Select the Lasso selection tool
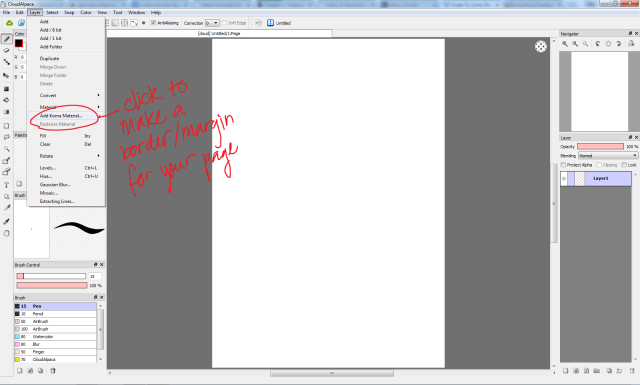This screenshot has height=385, width=640. click(x=7, y=137)
